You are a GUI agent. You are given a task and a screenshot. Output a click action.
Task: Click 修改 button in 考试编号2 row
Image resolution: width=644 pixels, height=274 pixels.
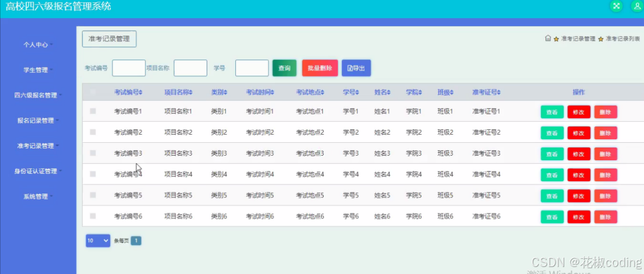click(x=579, y=133)
